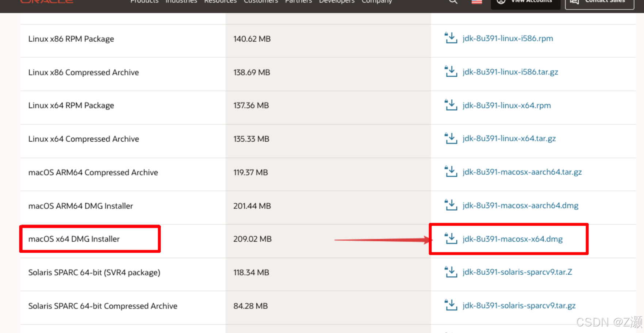Open the Developers menu
Screen dimensions: 644x333
click(337, 1)
